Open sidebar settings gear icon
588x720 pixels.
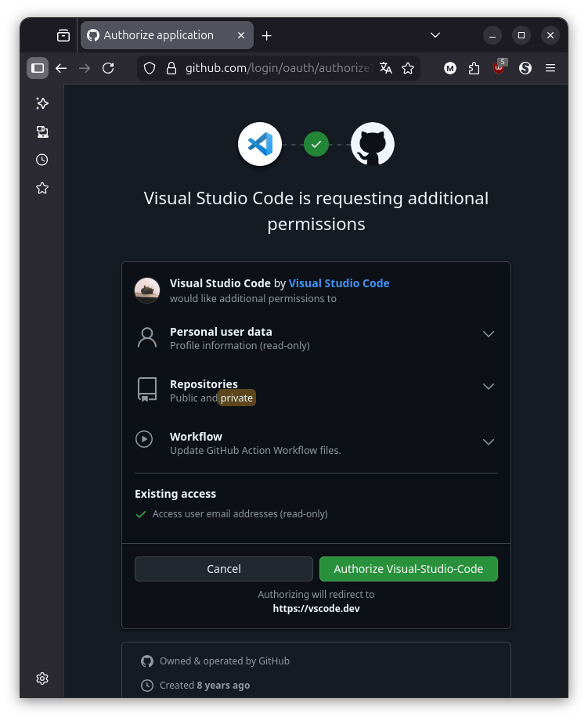[42, 679]
